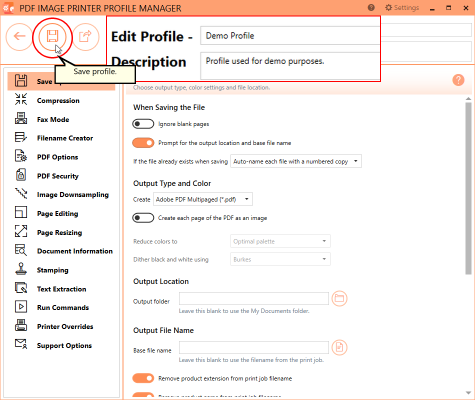
Task: Click the Document Information magnifier icon
Action: tap(21, 250)
